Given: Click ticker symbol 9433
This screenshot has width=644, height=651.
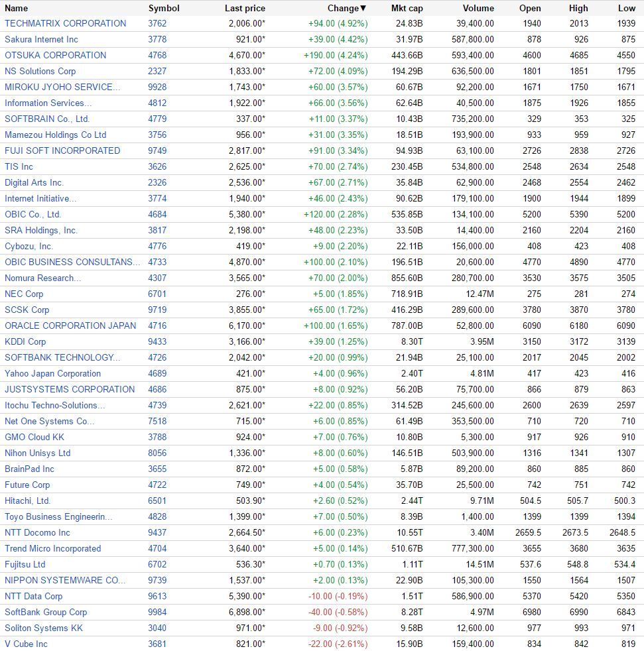Looking at the screenshot, I should [157, 341].
